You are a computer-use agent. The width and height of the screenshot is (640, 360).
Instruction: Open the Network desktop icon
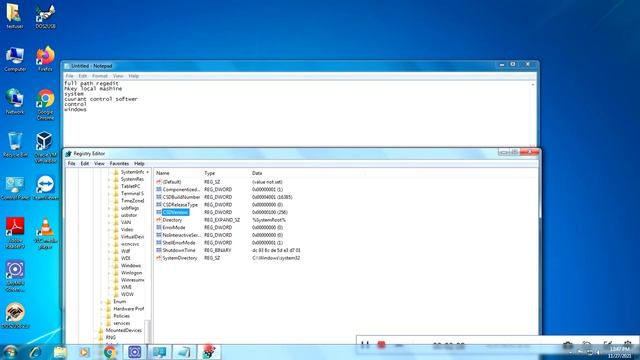15,101
